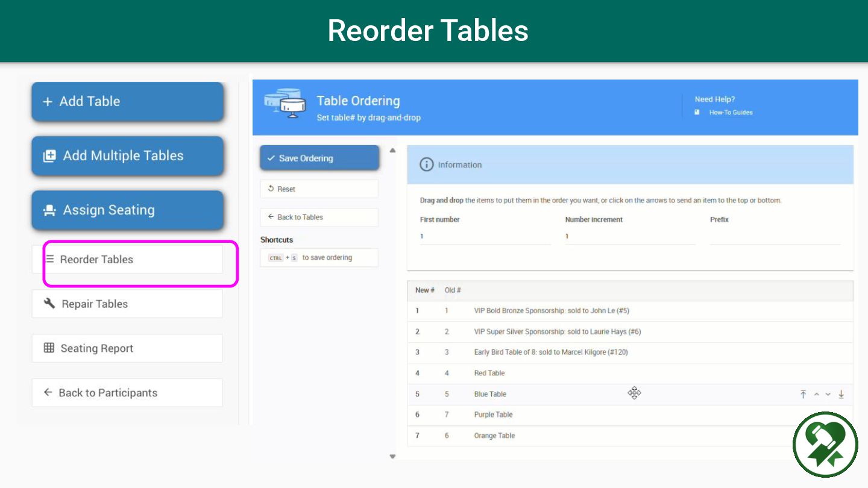Click the How-To Guides book icon

(697, 112)
